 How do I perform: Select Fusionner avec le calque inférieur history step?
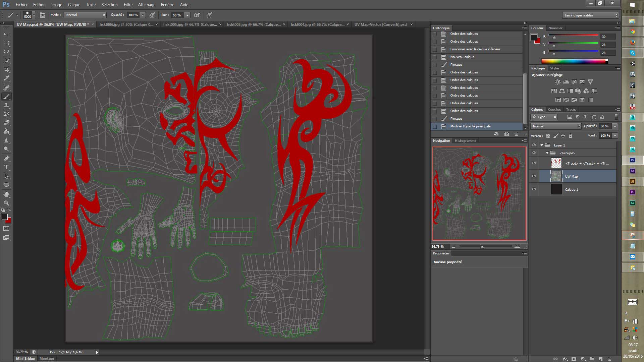(475, 49)
